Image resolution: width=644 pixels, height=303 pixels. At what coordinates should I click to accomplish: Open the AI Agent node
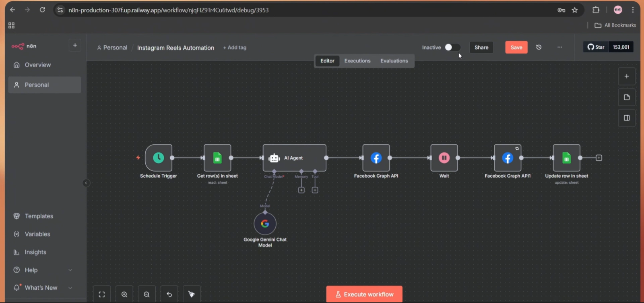pyautogui.click(x=294, y=158)
